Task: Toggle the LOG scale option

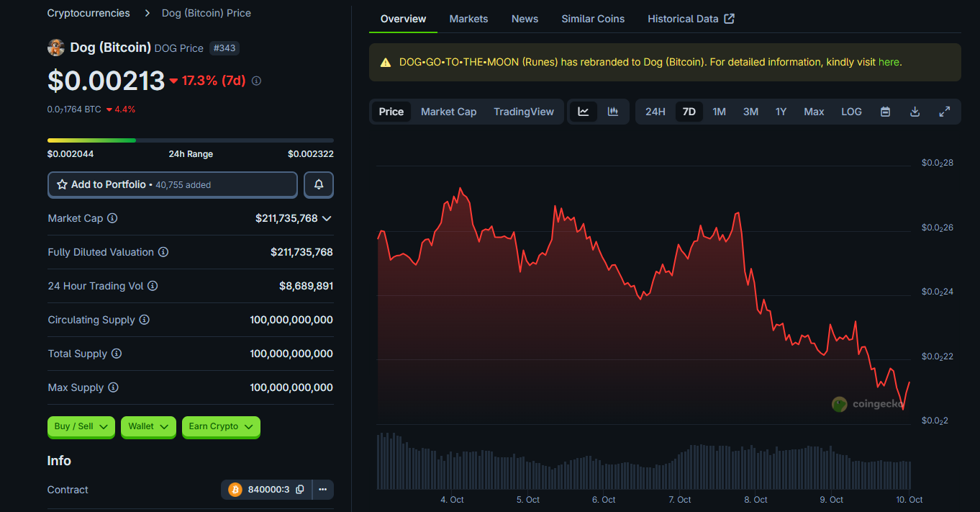Action: [x=851, y=112]
